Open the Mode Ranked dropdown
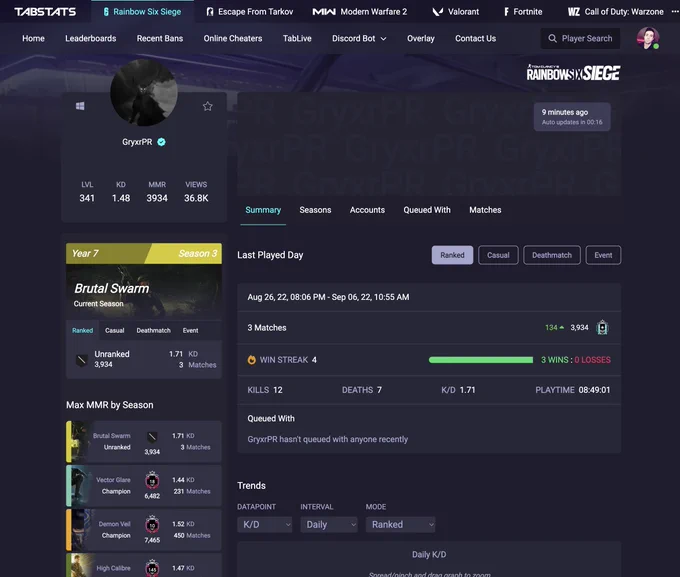 point(400,525)
